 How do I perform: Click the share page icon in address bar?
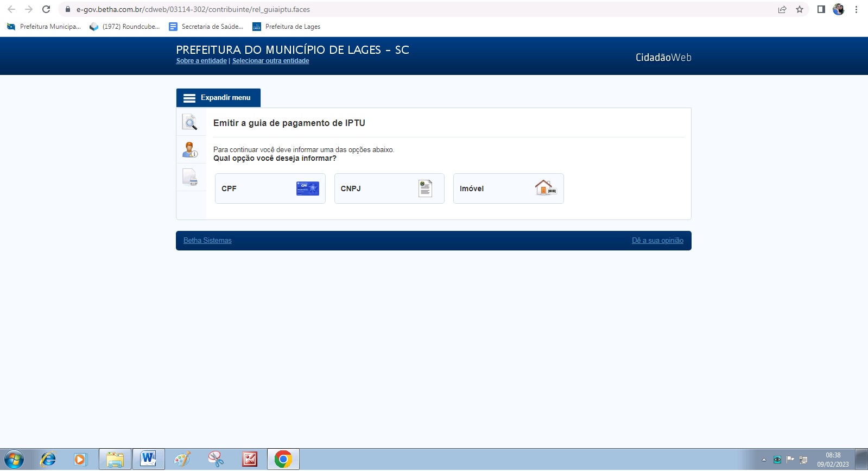coord(782,9)
